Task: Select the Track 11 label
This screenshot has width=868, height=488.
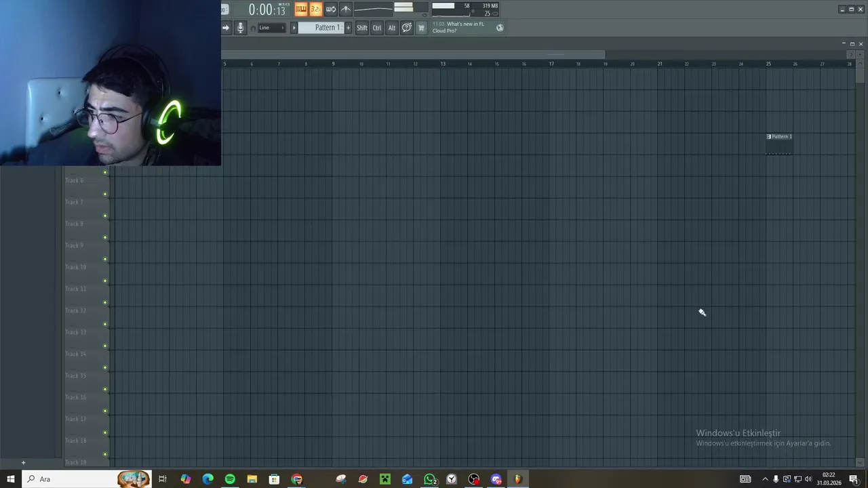Action: click(x=76, y=289)
